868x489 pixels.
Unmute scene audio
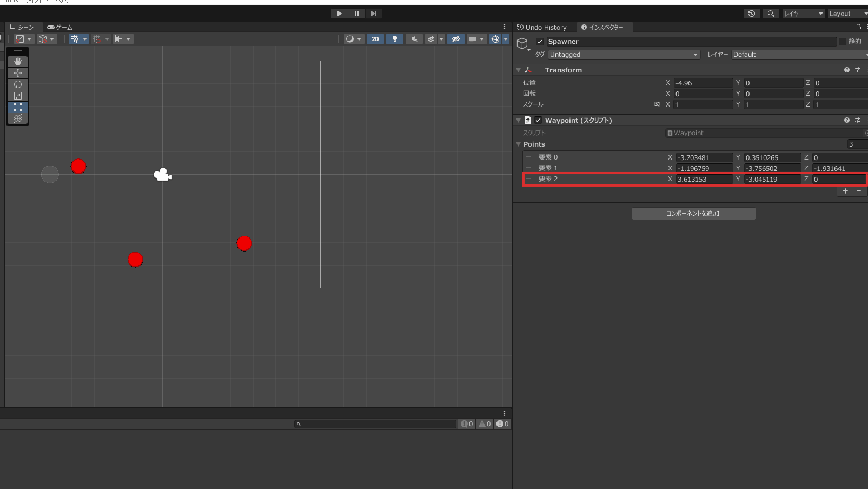click(414, 38)
